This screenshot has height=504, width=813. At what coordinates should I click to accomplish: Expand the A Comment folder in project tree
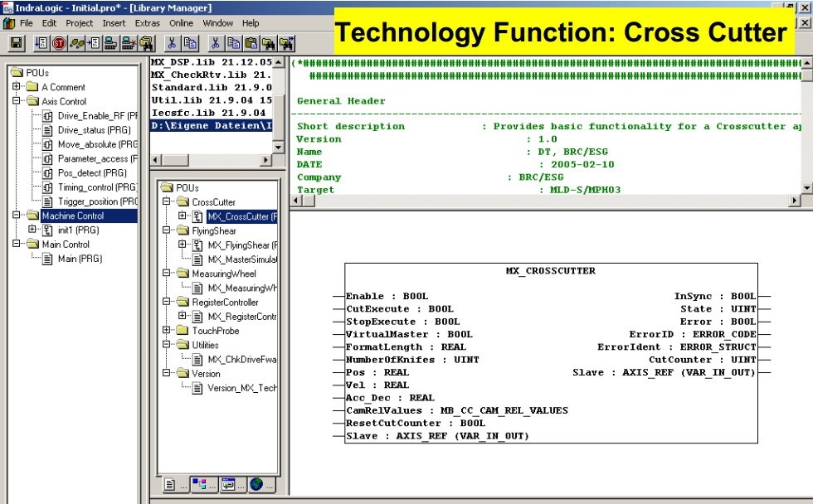pyautogui.click(x=16, y=86)
